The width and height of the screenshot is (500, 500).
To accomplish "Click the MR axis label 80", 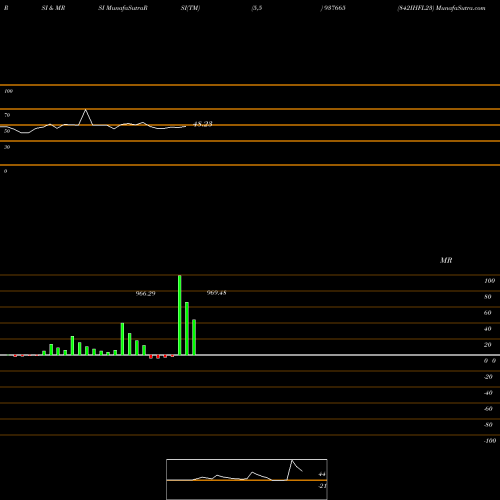I will 488,297.
